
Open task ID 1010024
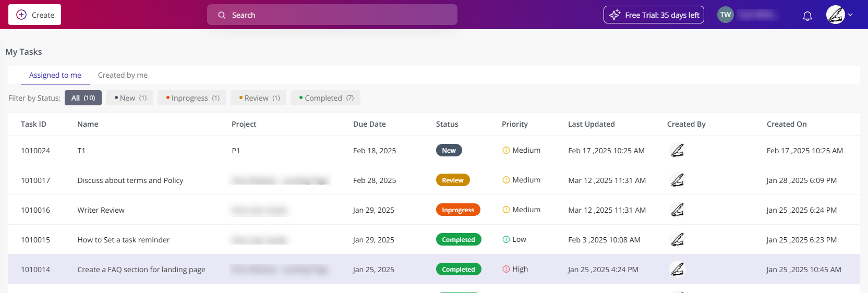click(x=35, y=151)
